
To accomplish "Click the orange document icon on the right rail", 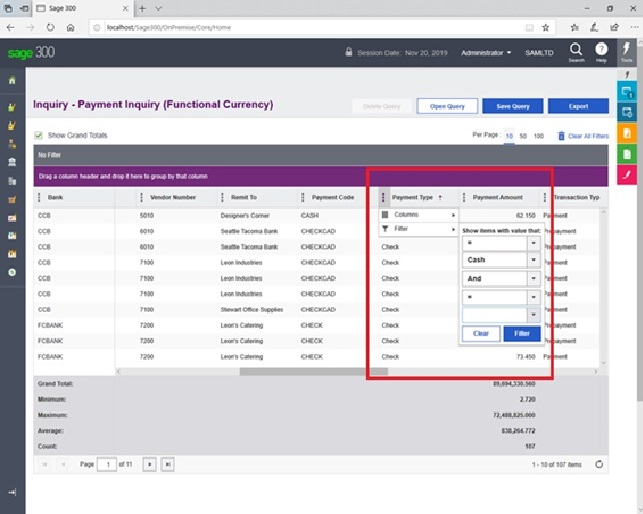I will coord(627,133).
